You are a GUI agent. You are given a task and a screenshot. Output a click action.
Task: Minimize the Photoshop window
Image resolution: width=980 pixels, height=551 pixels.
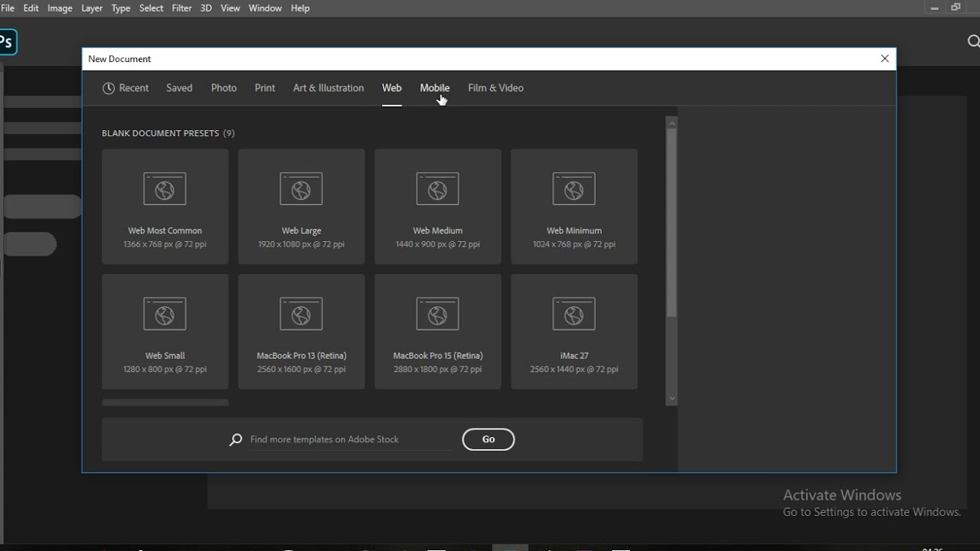pyautogui.click(x=935, y=8)
